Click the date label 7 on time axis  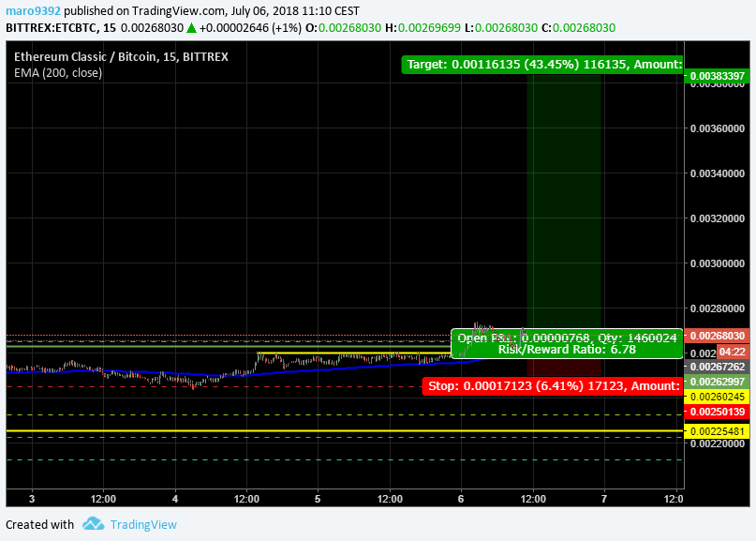coord(604,499)
